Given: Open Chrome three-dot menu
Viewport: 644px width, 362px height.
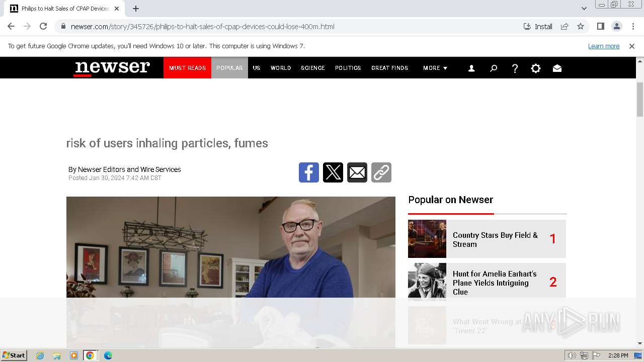Looking at the screenshot, I should tap(633, 27).
